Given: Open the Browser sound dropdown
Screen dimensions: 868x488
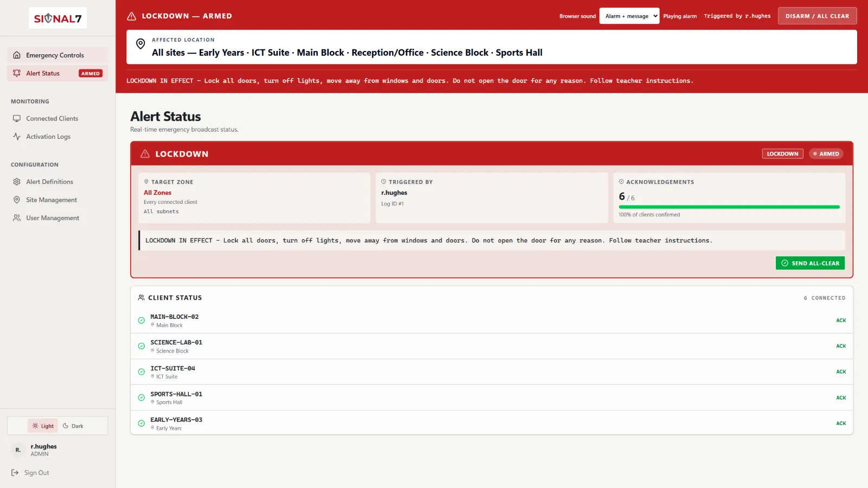Looking at the screenshot, I should (629, 16).
